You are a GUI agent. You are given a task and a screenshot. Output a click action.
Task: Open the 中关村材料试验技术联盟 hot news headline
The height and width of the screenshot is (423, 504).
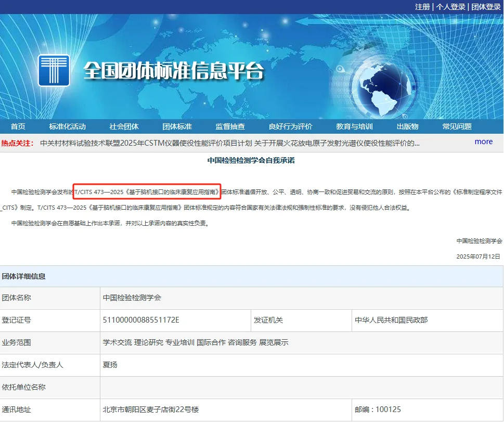230,143
